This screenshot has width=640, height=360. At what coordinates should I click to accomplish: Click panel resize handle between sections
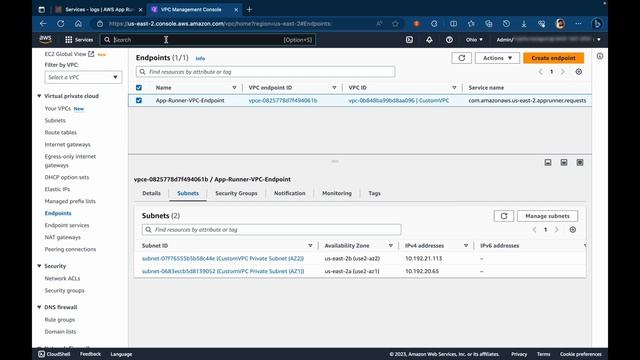point(335,161)
